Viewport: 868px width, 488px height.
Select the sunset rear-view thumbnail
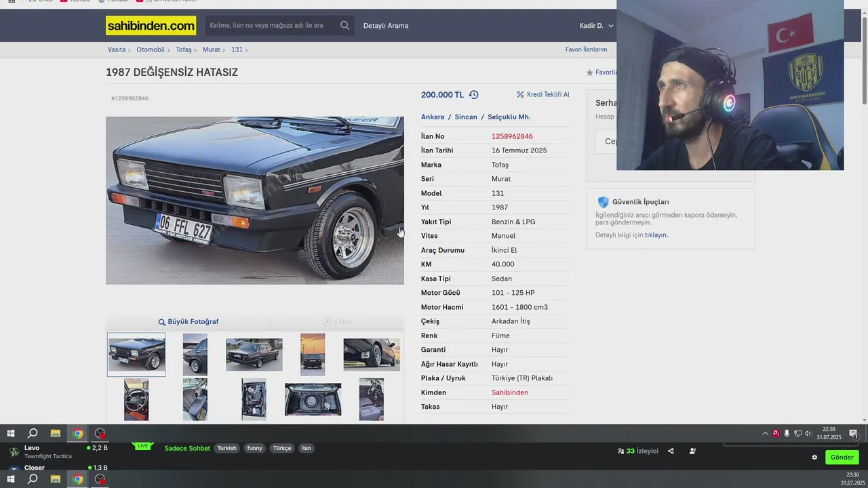click(313, 354)
